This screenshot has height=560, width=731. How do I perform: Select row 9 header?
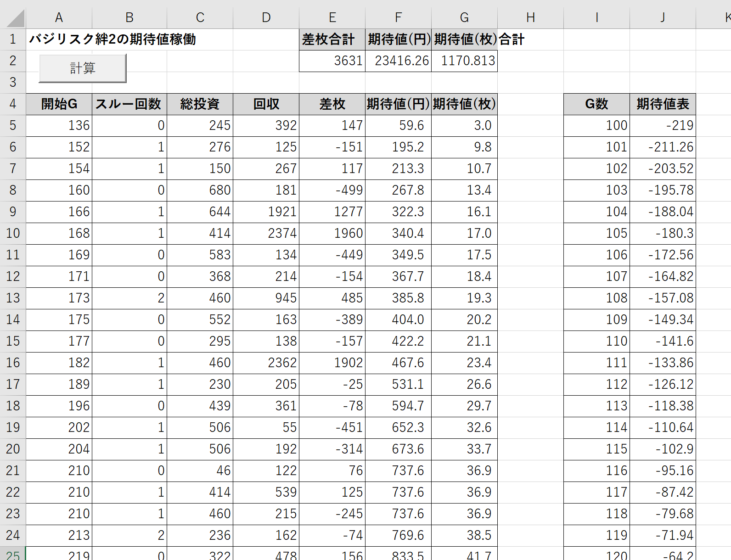(13, 212)
